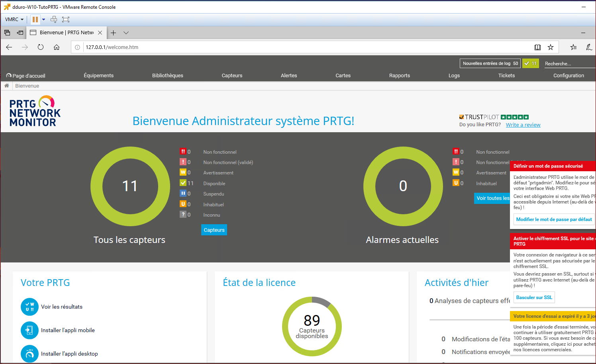This screenshot has width=596, height=364.
Task: Click Voir les résultats icon
Action: 29,307
